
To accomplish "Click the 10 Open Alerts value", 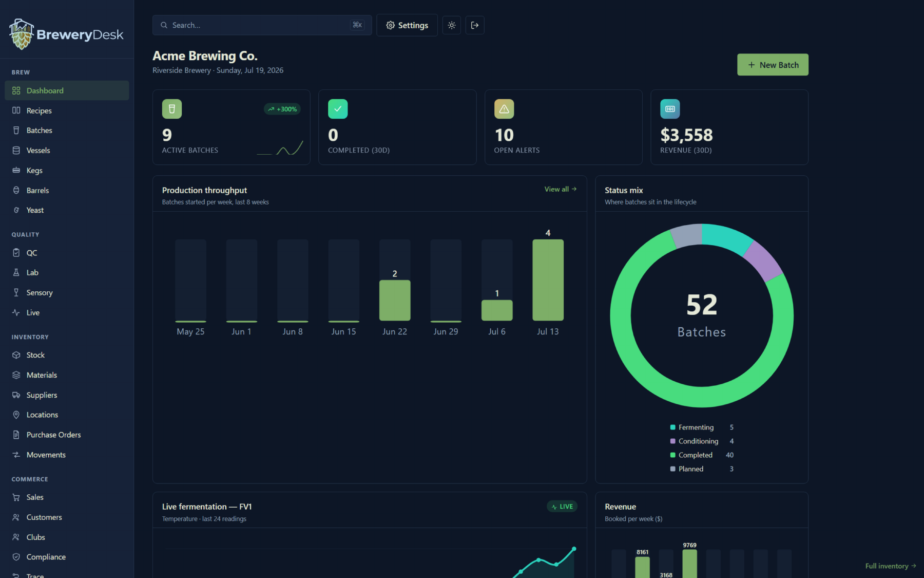I will (x=504, y=135).
